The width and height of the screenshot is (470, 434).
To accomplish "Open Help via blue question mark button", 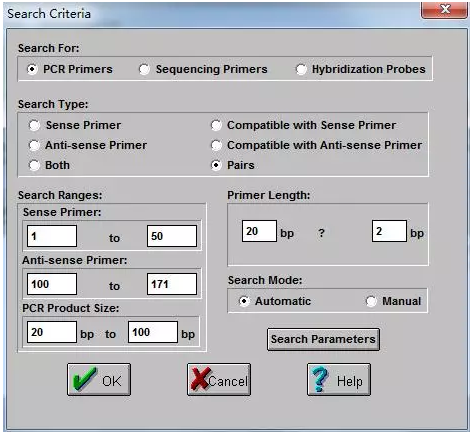I will coord(339,379).
